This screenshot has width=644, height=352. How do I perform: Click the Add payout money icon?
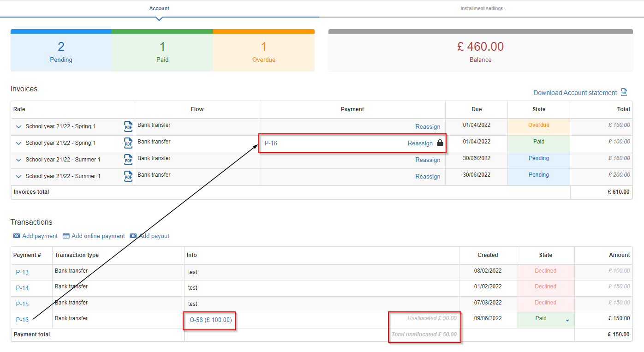click(133, 236)
